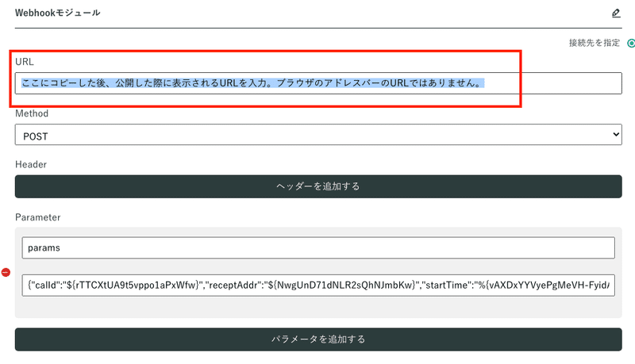The image size is (635, 364).
Task: Click the パラメータを追加する button
Action: point(318,339)
